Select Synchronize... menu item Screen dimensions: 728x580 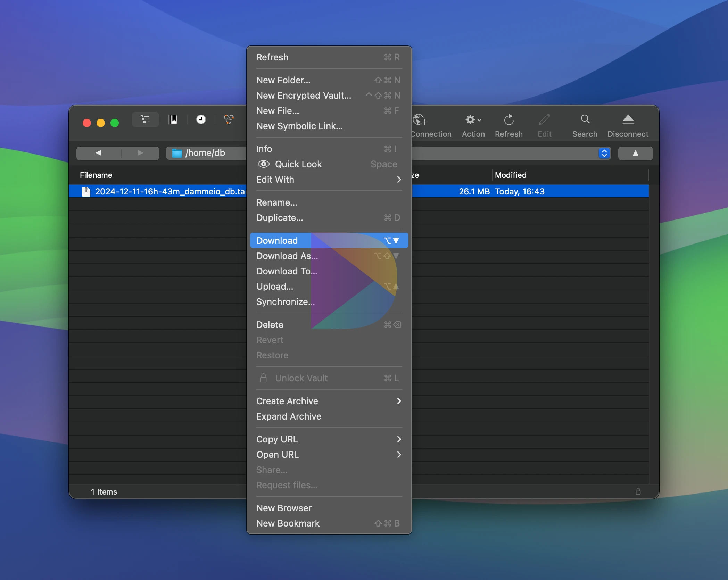coord(329,302)
